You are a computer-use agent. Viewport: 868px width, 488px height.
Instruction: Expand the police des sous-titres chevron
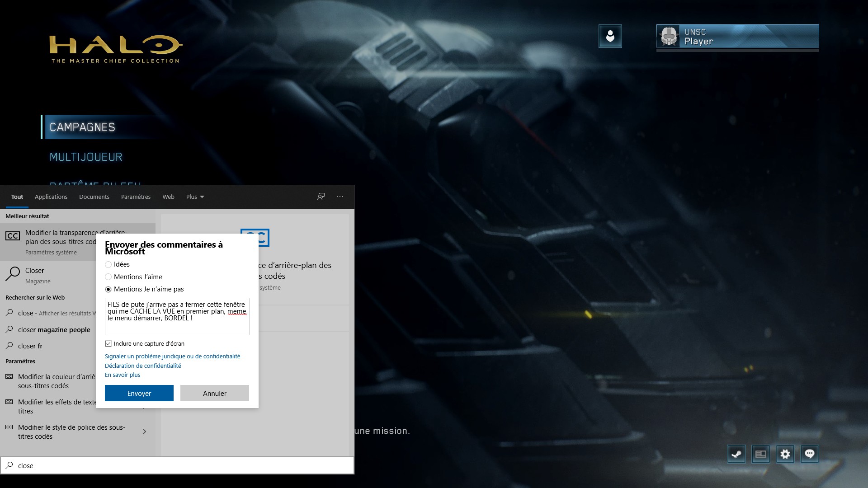click(144, 432)
